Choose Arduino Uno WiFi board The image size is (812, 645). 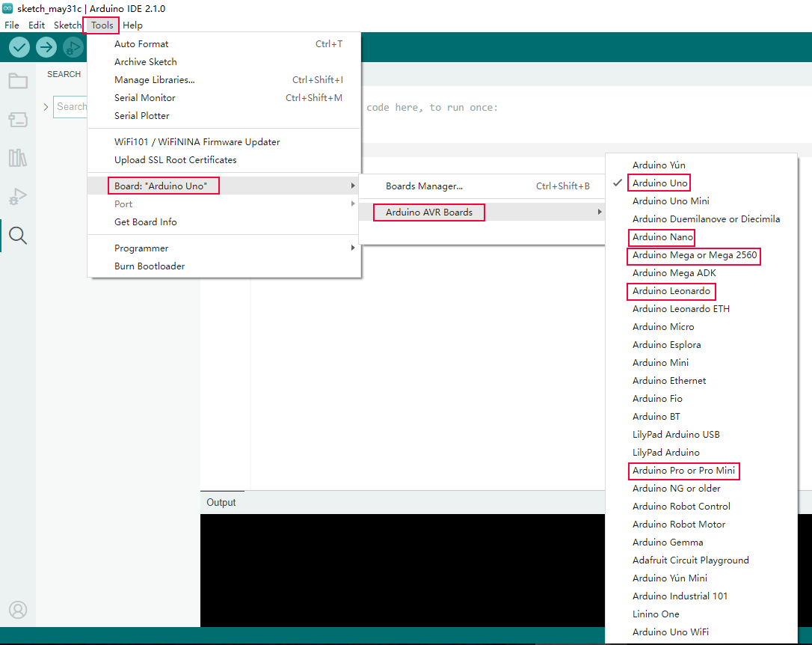coord(701,632)
